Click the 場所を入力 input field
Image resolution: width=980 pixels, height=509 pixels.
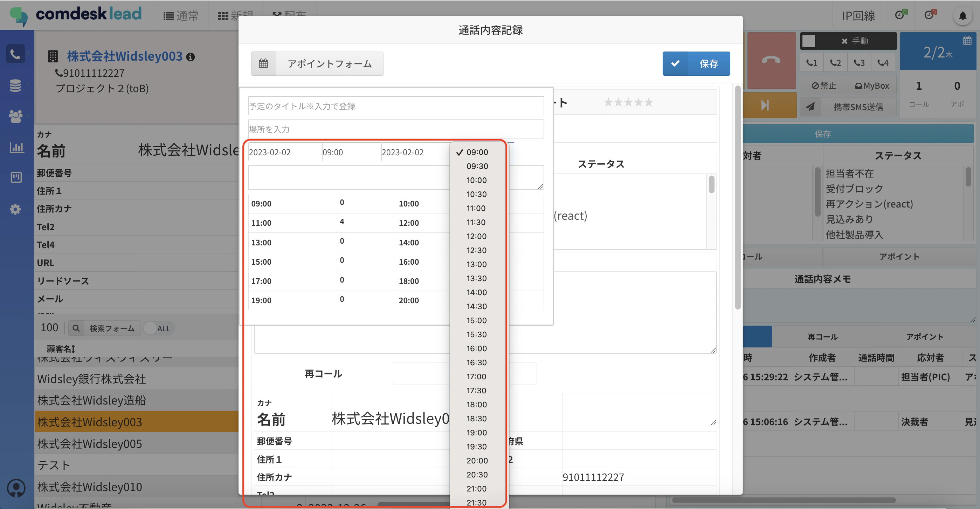(x=396, y=129)
